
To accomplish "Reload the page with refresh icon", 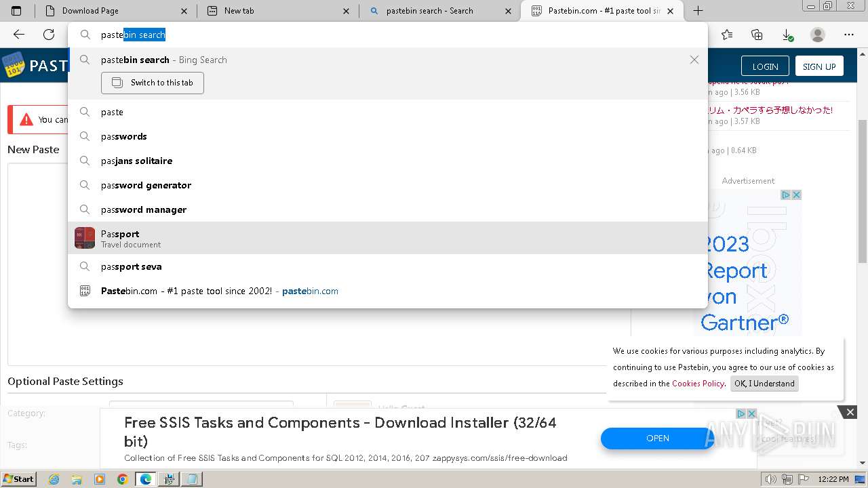I will pyautogui.click(x=49, y=35).
